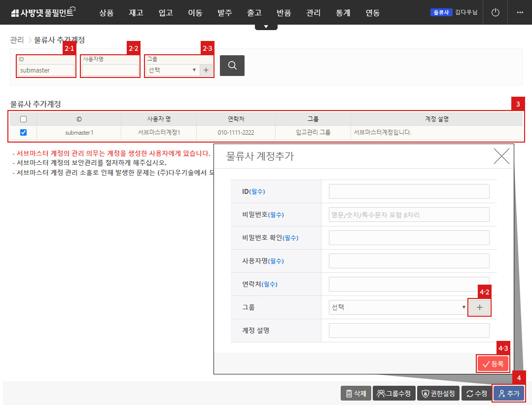Click inside the ID input showing submaster

pyautogui.click(x=45, y=70)
